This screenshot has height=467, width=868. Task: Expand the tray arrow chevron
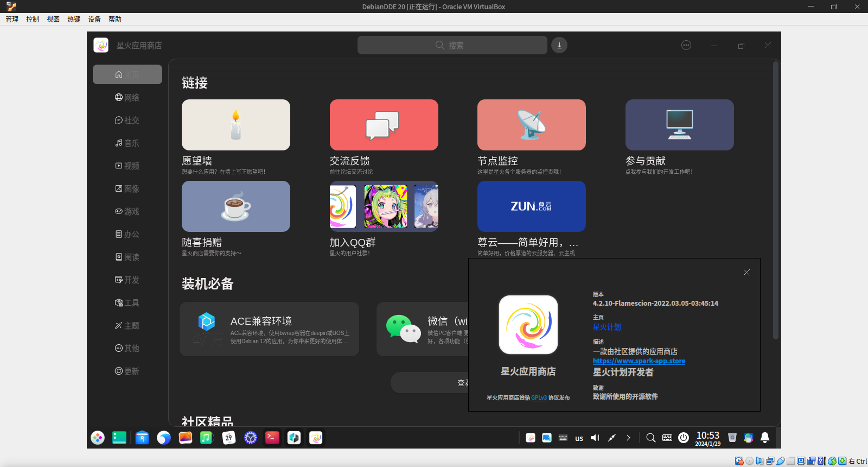628,438
